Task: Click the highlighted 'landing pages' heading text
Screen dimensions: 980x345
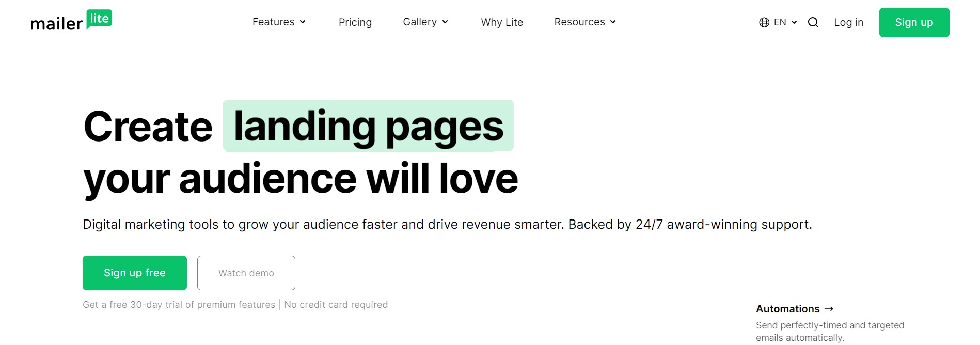Action: [x=368, y=126]
